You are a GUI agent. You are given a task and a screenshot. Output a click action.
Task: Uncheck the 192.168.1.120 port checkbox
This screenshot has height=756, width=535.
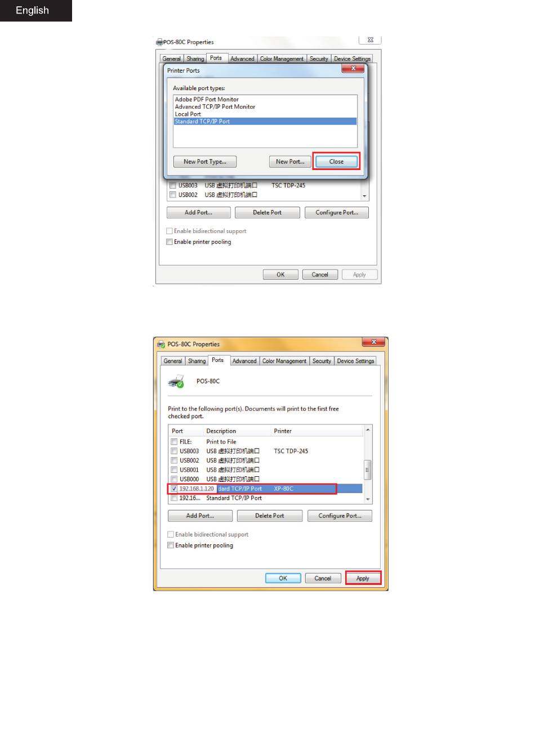[x=174, y=489]
